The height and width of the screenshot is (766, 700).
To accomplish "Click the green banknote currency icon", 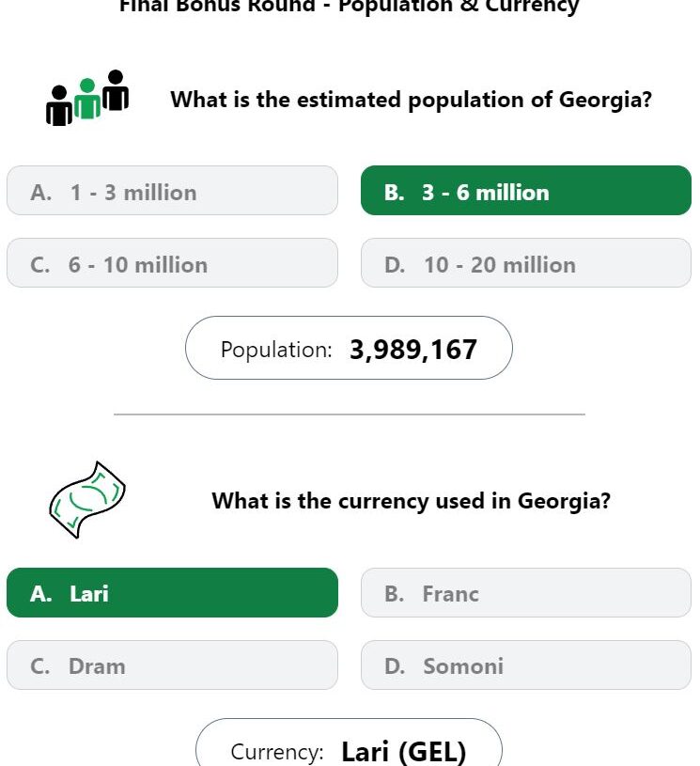I will coord(87,500).
